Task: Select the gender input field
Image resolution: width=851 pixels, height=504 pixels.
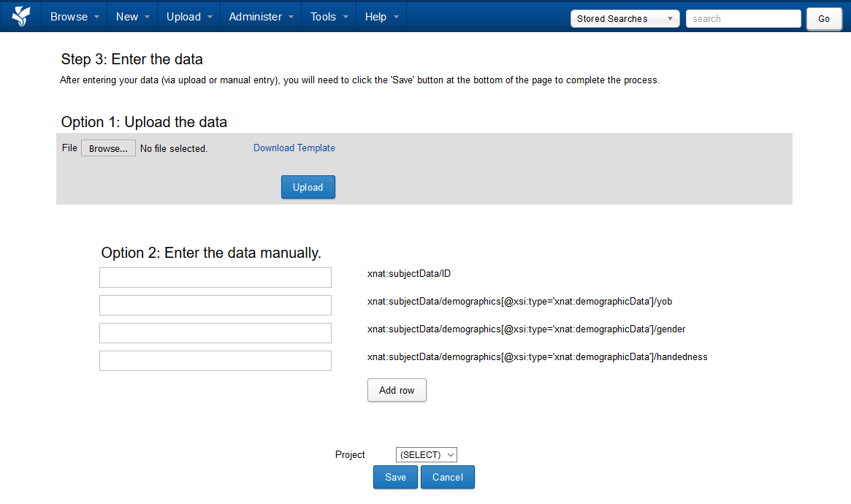Action: point(215,333)
